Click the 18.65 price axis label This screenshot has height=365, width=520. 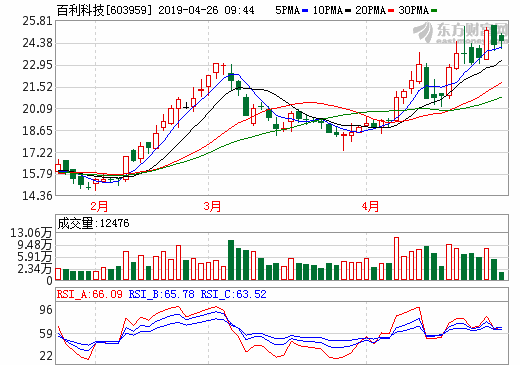[38, 131]
